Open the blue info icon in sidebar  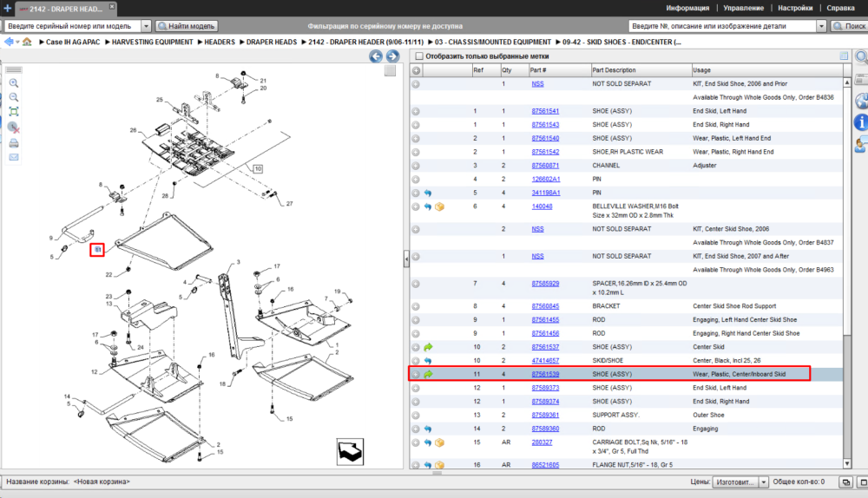(861, 122)
